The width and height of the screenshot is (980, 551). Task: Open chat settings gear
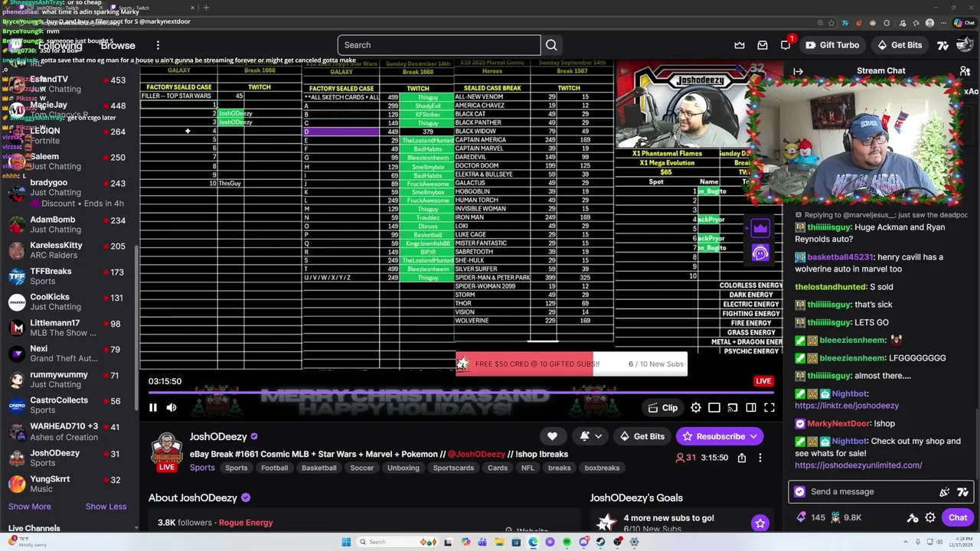pos(930,518)
